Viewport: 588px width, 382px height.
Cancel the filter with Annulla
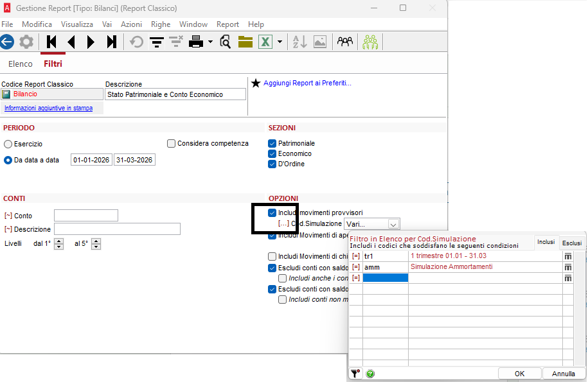(563, 374)
